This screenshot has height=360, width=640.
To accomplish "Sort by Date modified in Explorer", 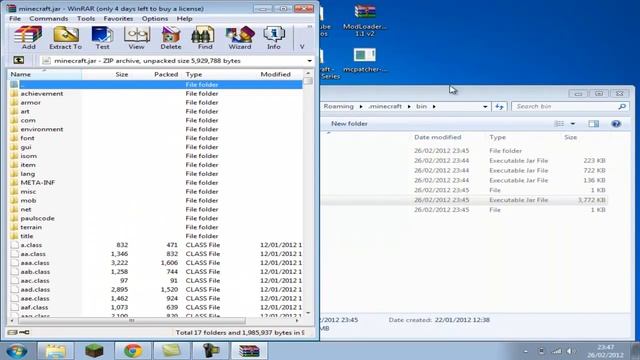I will tap(438, 137).
